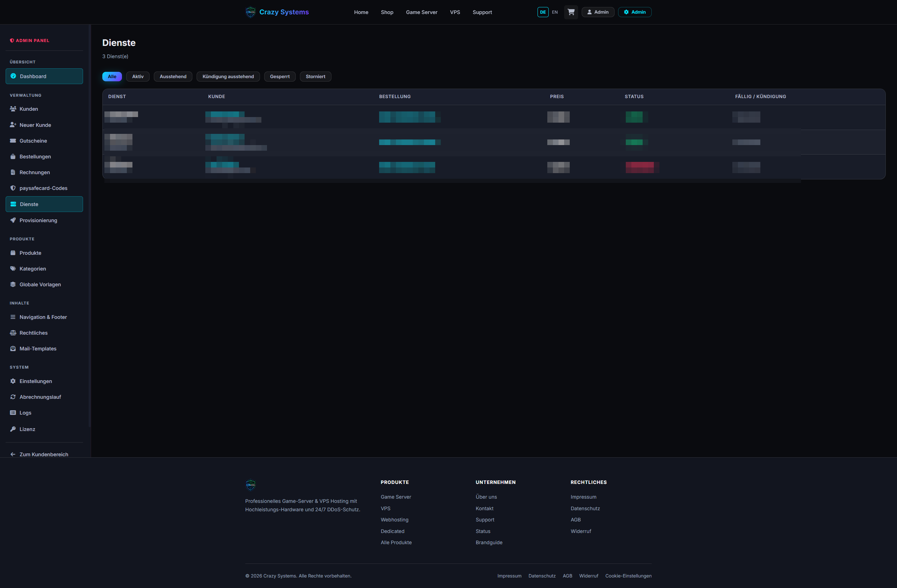Open Cookie-Einstellungen footer link
This screenshot has width=897, height=588.
coord(628,576)
